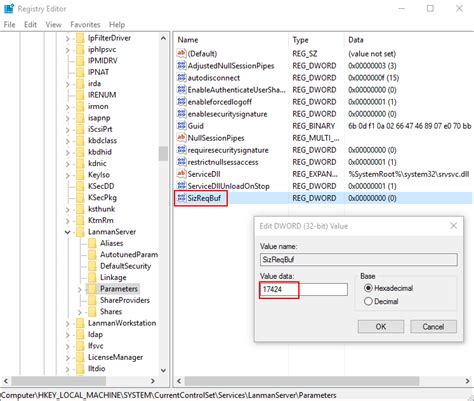Image resolution: width=474 pixels, height=401 pixels.
Task: Click the KSecDD folder icon
Action: [x=80, y=186]
